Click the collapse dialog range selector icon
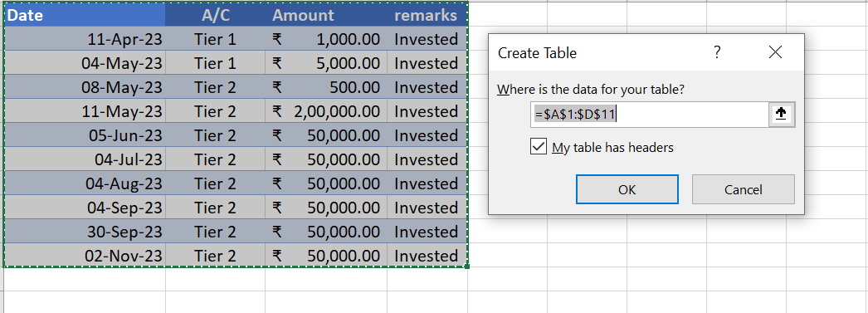 (x=781, y=115)
